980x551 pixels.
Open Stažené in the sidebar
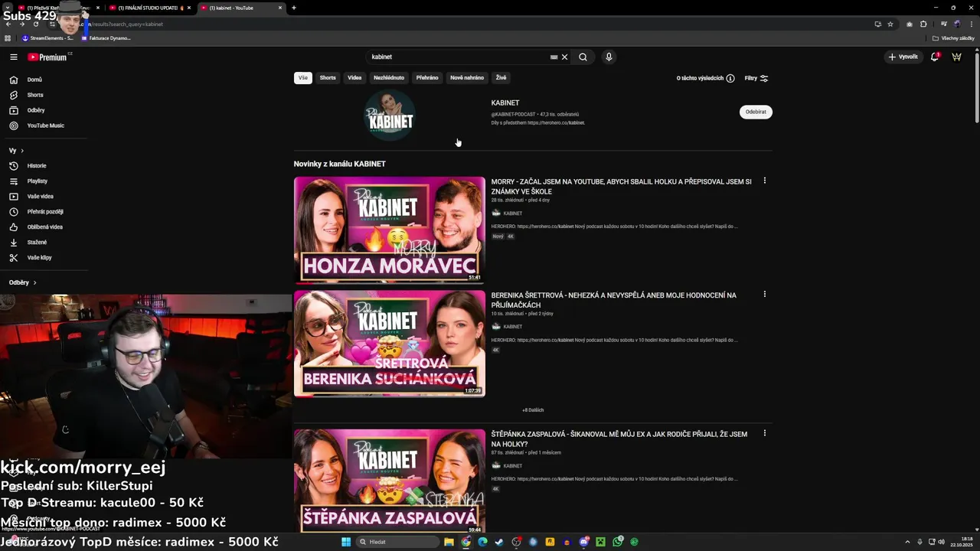[37, 243]
